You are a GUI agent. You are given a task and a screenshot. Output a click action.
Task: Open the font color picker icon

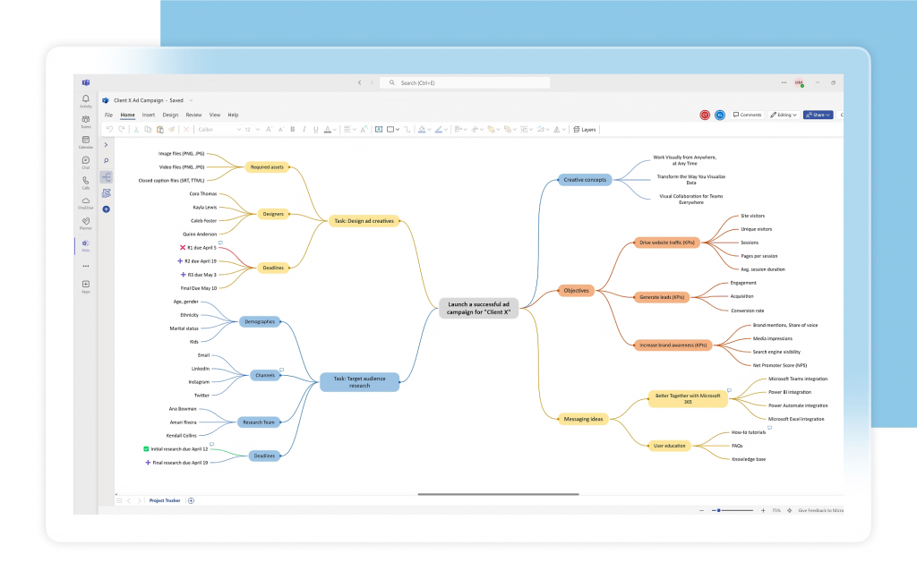pyautogui.click(x=328, y=130)
